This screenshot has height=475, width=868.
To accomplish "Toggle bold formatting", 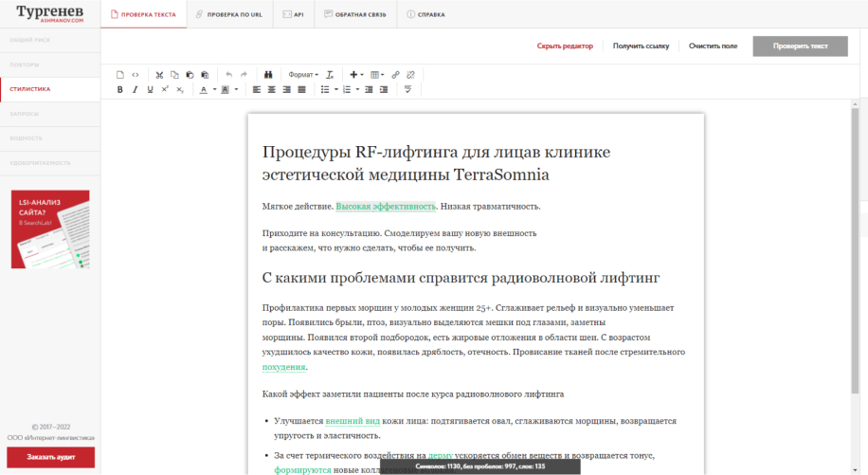I will [119, 89].
